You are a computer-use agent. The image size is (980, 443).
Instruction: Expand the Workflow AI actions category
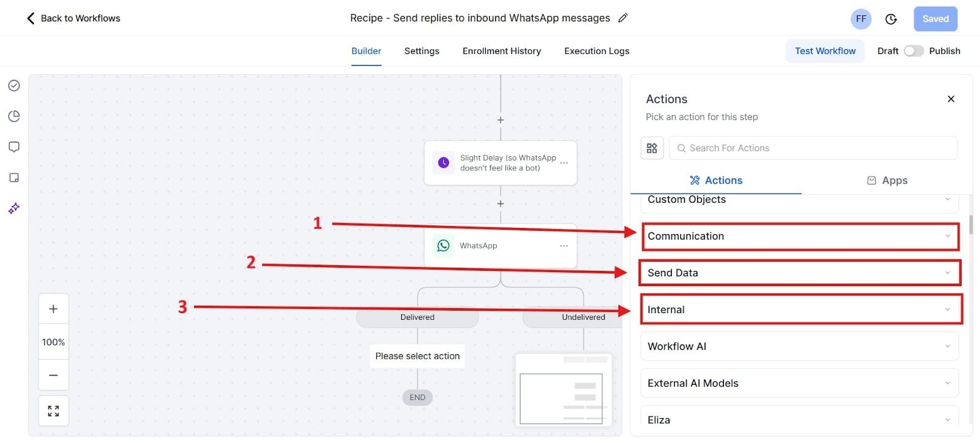click(x=800, y=346)
